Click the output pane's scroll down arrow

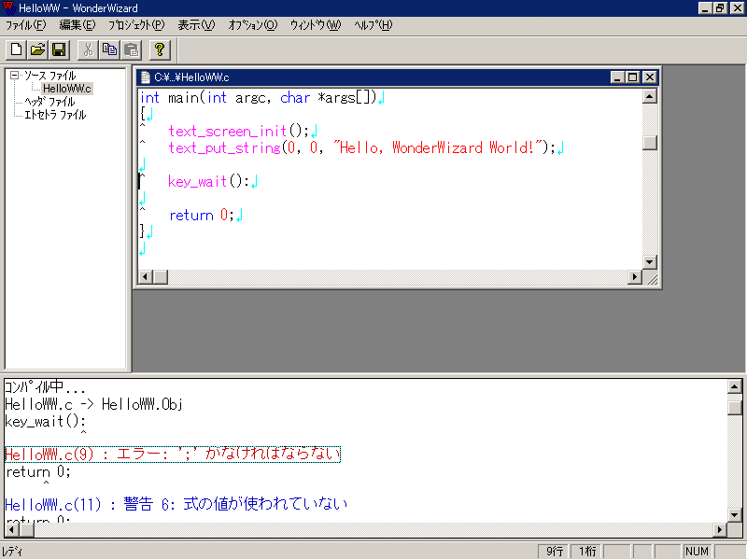click(735, 515)
